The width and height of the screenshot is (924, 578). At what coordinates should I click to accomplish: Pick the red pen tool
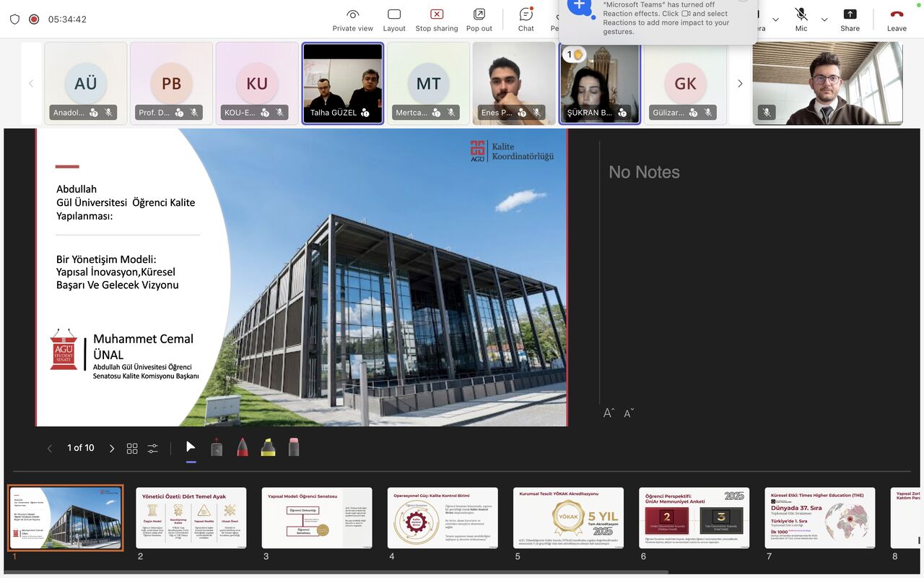pos(243,448)
